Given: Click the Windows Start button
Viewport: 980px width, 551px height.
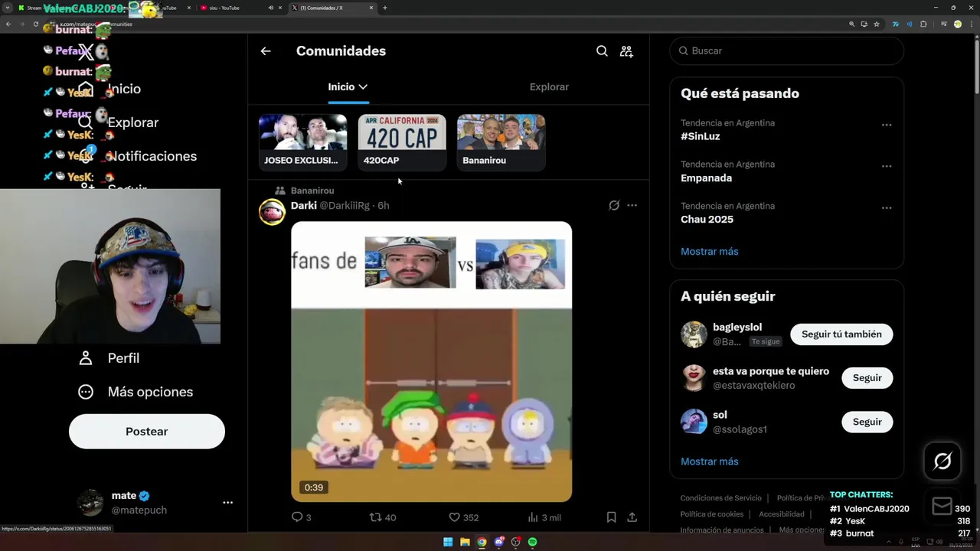Looking at the screenshot, I should click(448, 542).
